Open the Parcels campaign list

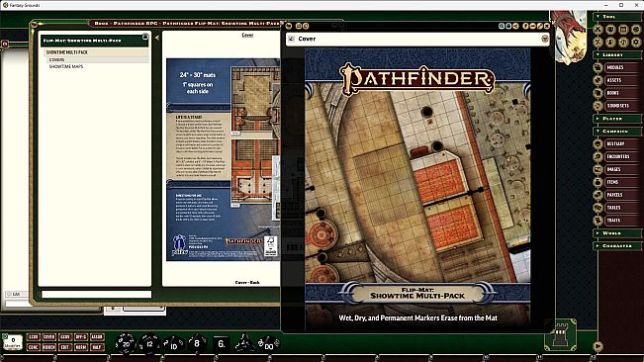coord(623,195)
